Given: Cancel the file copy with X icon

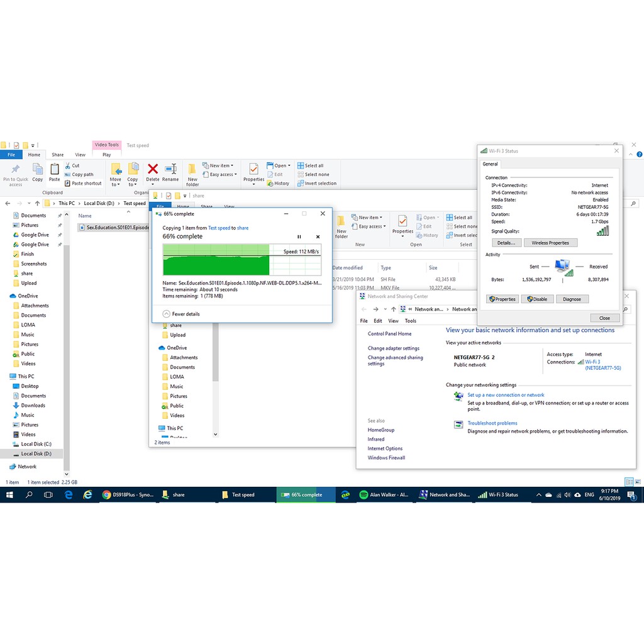Looking at the screenshot, I should [318, 237].
